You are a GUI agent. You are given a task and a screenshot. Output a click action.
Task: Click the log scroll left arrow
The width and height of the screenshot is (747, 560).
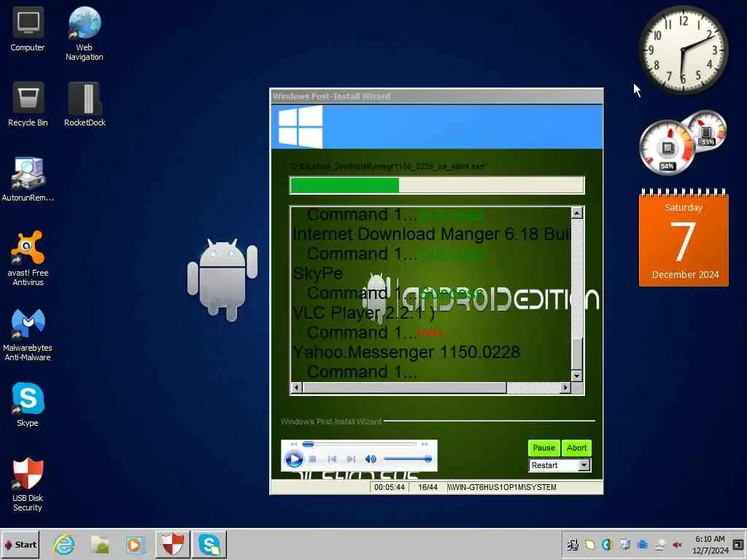[296, 388]
